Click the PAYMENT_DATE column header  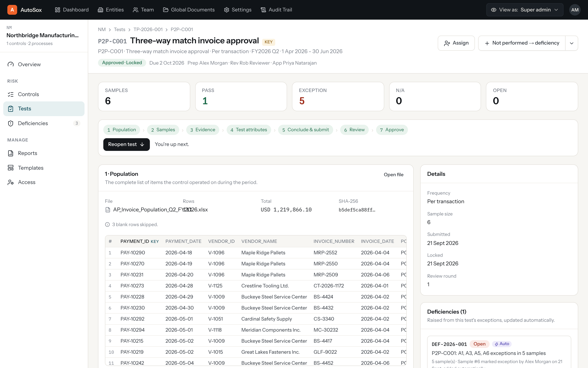coord(183,241)
